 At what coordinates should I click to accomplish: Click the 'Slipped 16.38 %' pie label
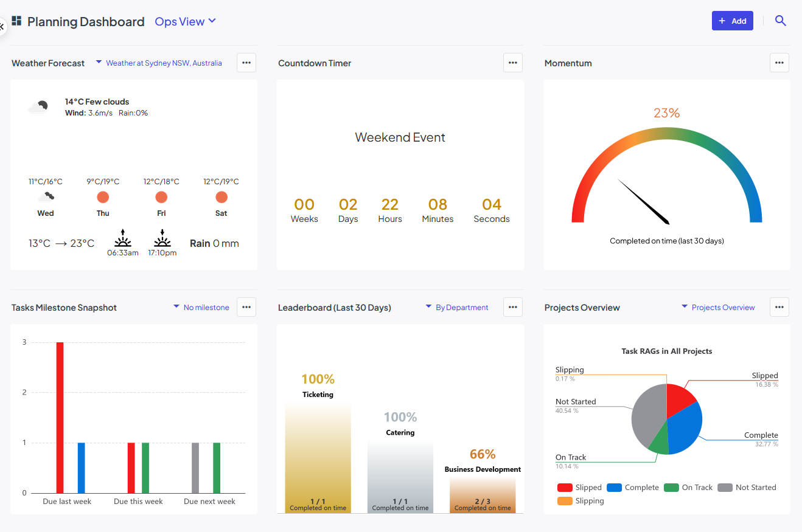(x=765, y=379)
